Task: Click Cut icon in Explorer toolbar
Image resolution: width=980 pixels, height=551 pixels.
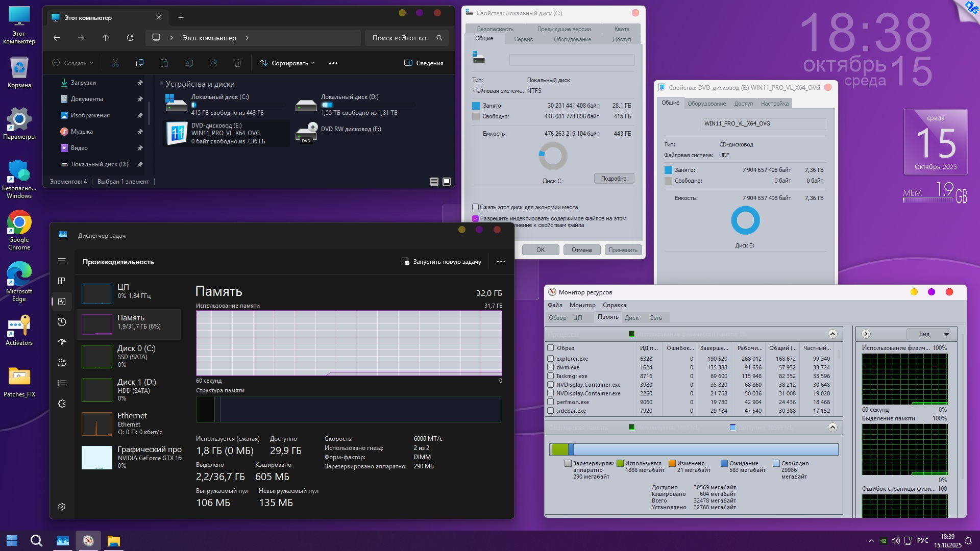Action: pos(115,63)
